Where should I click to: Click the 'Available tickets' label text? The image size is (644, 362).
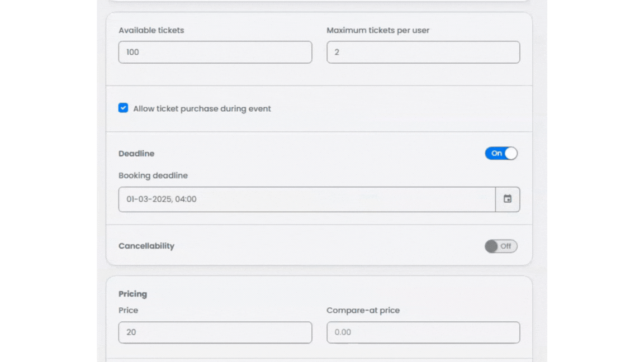(151, 30)
